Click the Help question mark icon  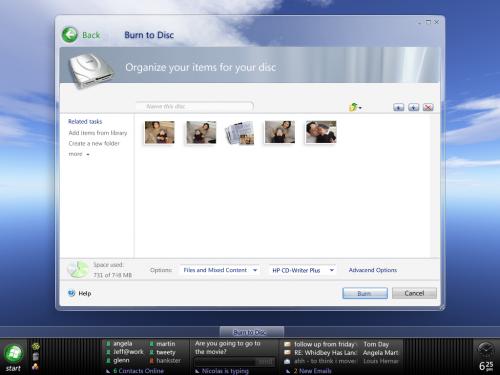point(71,293)
